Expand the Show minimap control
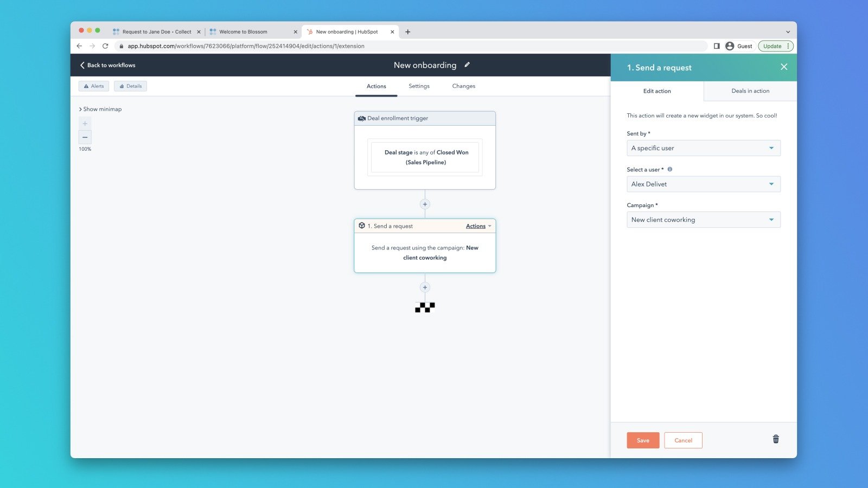Screen dimensions: 868x488 (x=100, y=109)
